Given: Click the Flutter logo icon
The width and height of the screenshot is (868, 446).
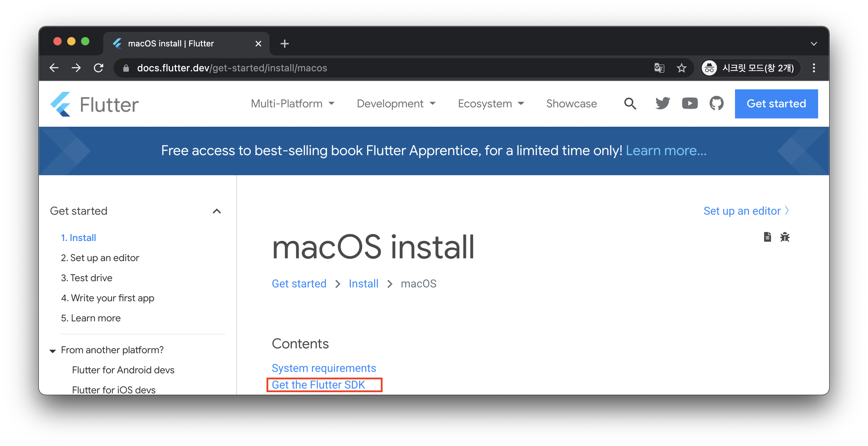Looking at the screenshot, I should pyautogui.click(x=61, y=104).
